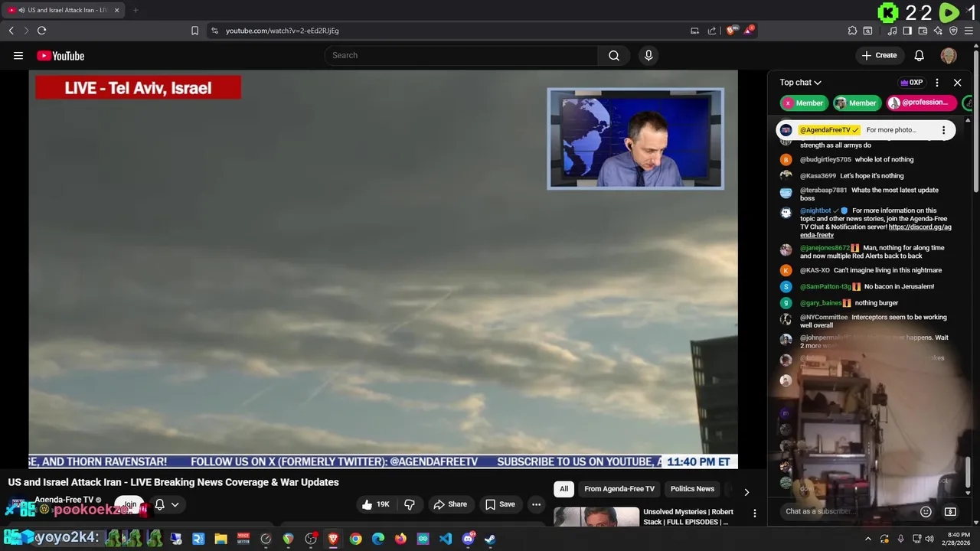Open a new browser tab
Image resolution: width=980 pixels, height=551 pixels.
(x=136, y=10)
